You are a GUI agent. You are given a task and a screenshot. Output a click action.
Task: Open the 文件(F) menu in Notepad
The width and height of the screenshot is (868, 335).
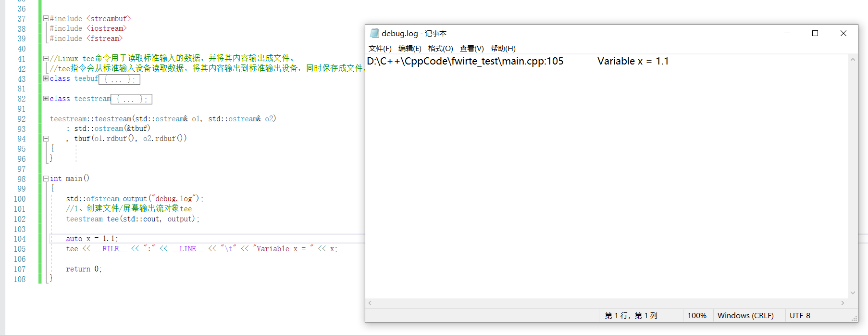(380, 48)
